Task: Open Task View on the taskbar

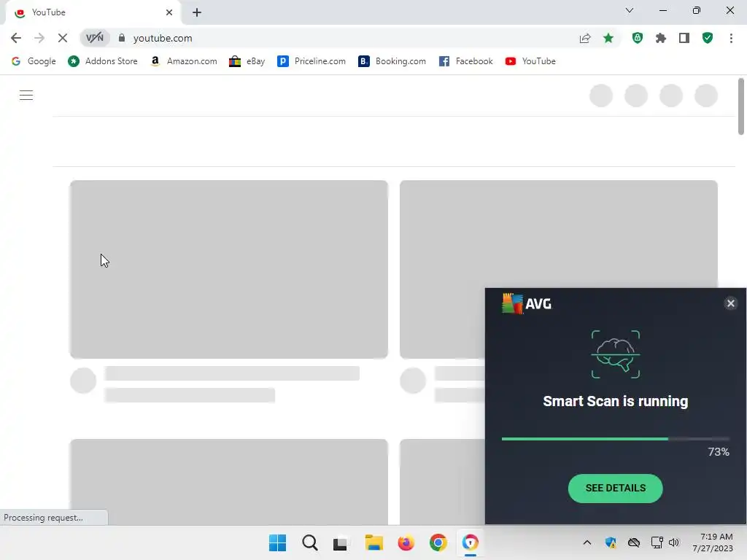Action: (x=340, y=543)
